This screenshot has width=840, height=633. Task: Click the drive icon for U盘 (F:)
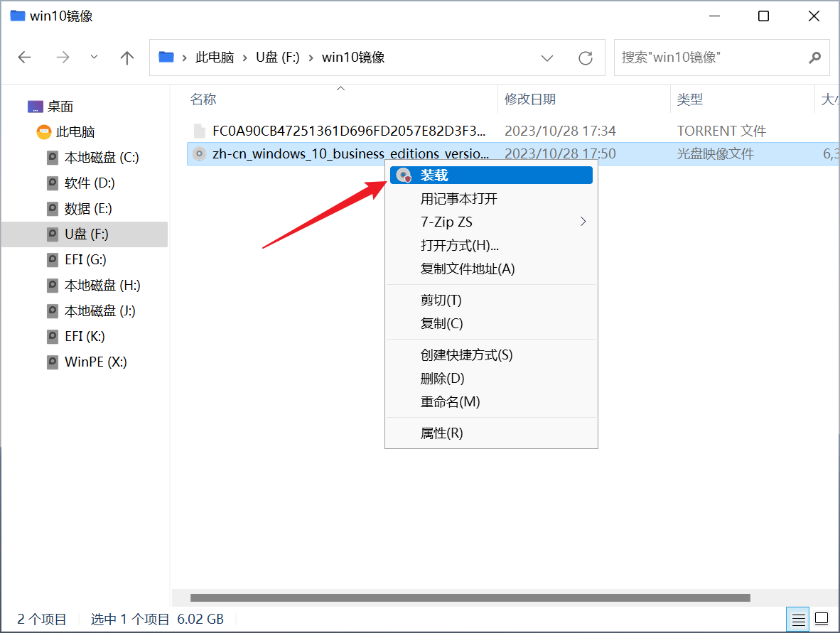click(53, 234)
